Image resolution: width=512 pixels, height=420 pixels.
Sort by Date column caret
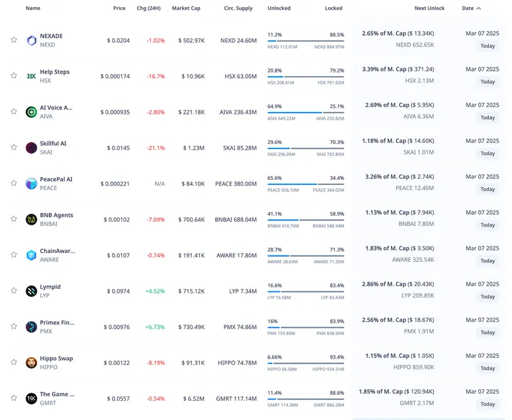click(479, 8)
